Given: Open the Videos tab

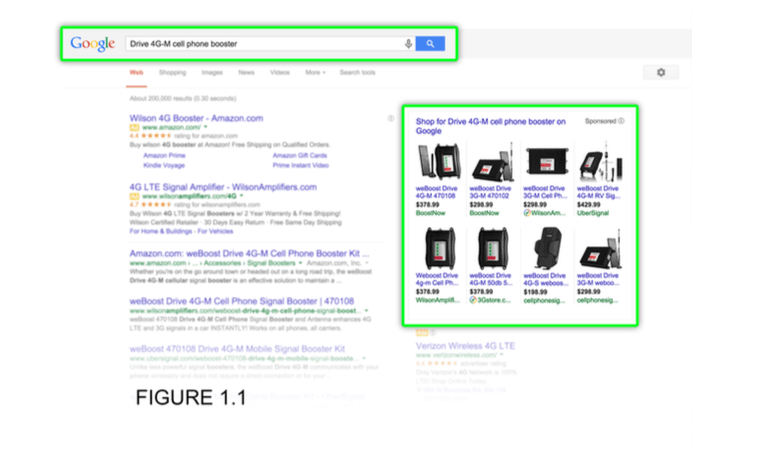Looking at the screenshot, I should (x=280, y=73).
